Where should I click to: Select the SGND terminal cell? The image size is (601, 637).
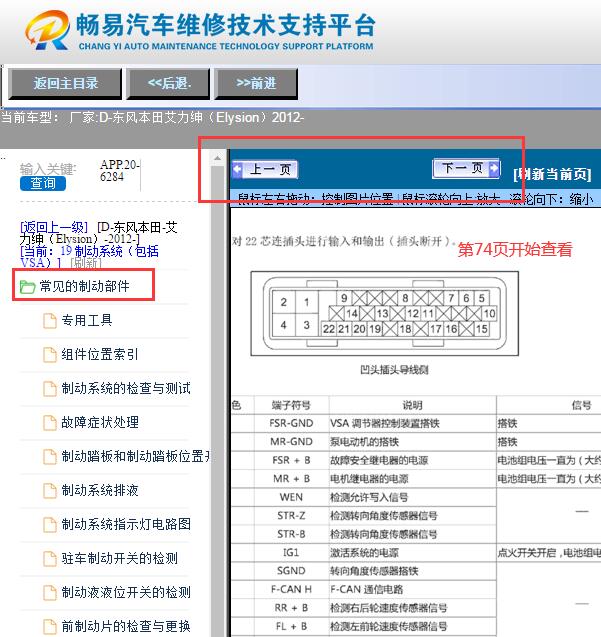click(291, 571)
